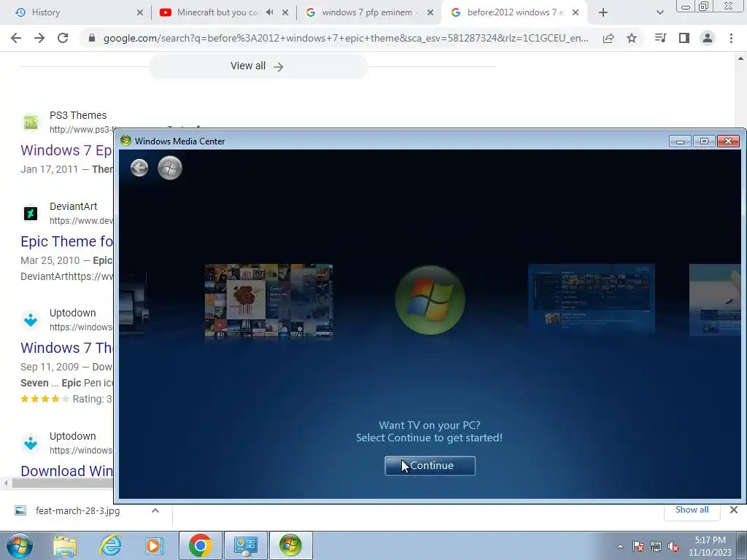Open Chrome three-dot menu

point(731,38)
